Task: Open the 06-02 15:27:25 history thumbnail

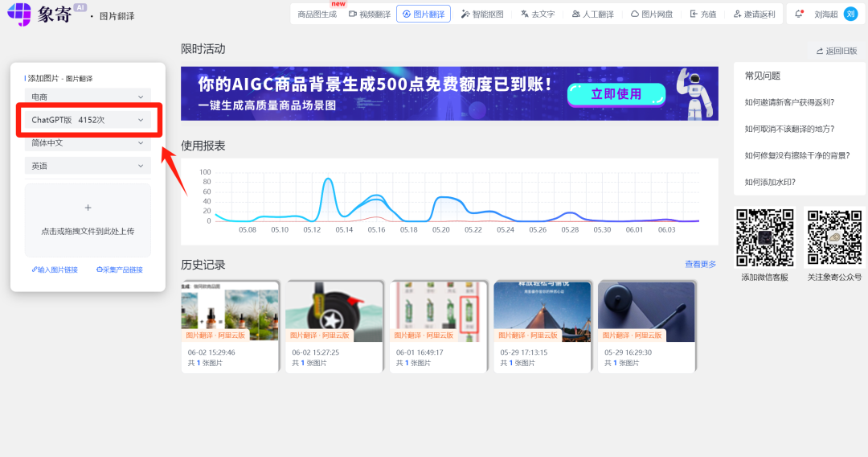Action: pos(334,311)
